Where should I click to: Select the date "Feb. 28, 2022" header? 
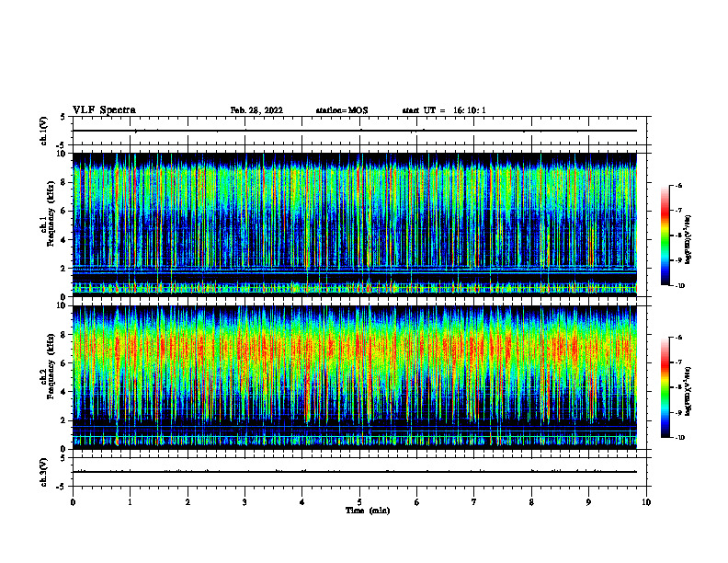click(256, 110)
